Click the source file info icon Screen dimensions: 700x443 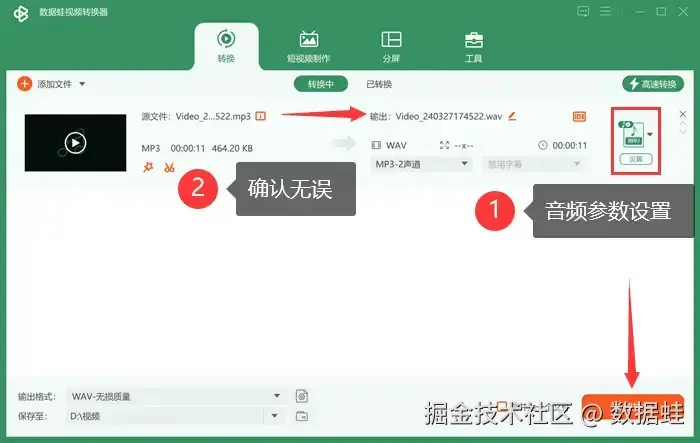[261, 116]
